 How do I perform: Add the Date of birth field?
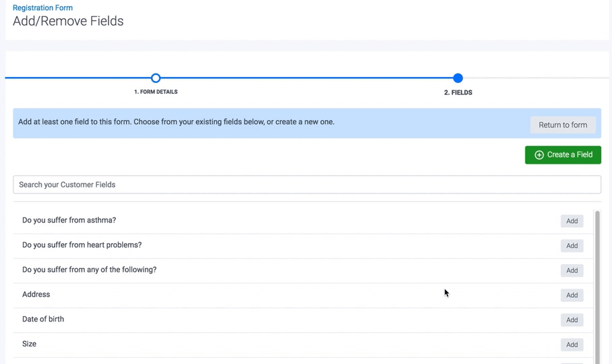[x=572, y=320]
